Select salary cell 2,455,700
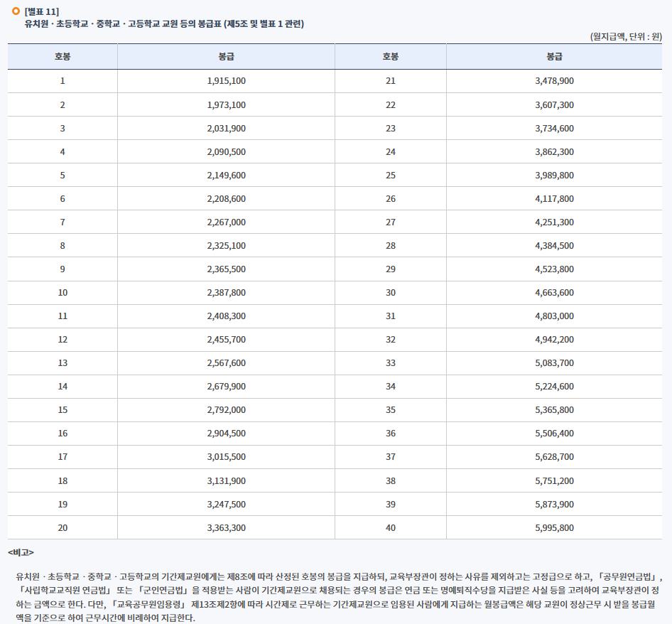The width and height of the screenshot is (672, 624). pyautogui.click(x=227, y=340)
